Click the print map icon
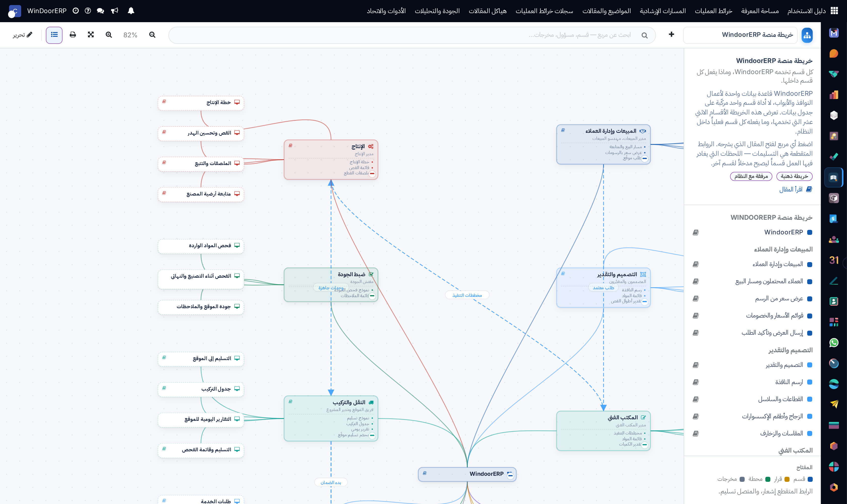Screen dimensions: 847x504 (x=73, y=35)
